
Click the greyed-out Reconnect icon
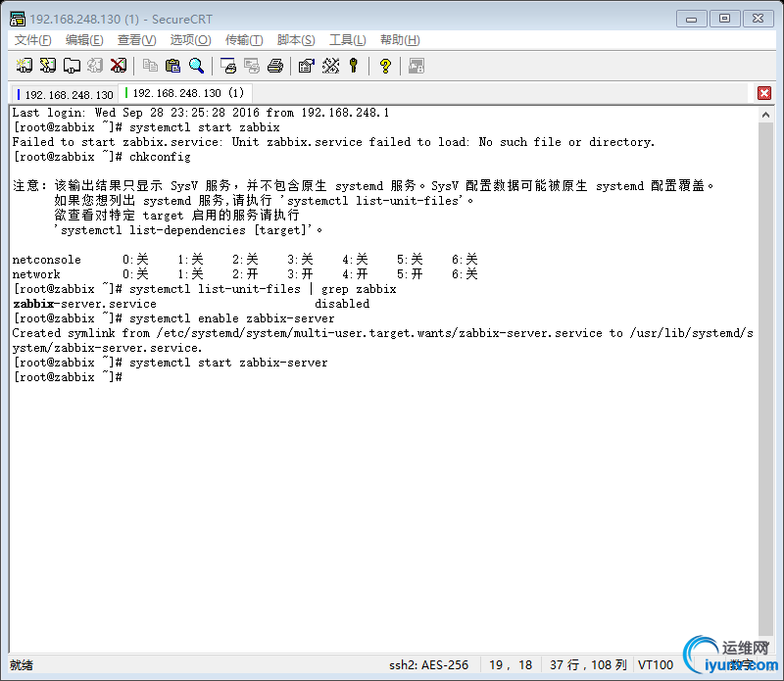pyautogui.click(x=95, y=66)
